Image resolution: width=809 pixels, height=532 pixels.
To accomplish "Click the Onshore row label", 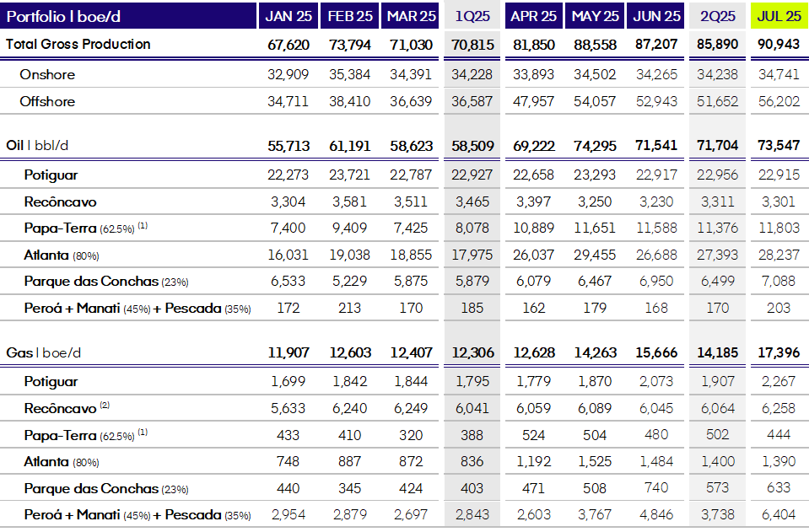I will coord(47,74).
